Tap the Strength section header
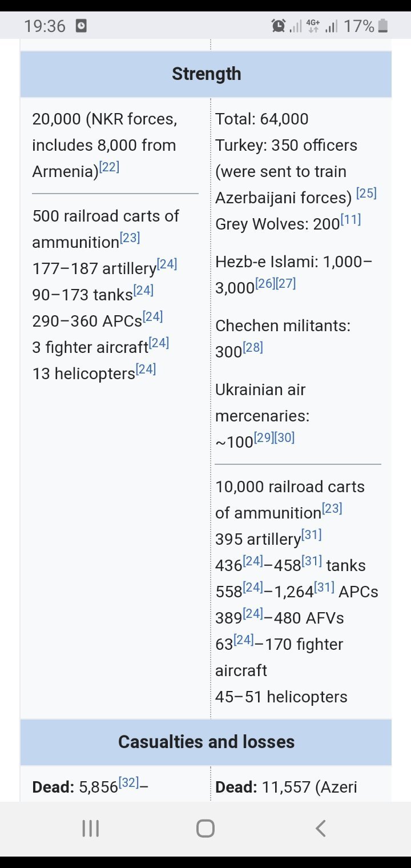Viewport: 411px width, 868px height. pos(206,74)
